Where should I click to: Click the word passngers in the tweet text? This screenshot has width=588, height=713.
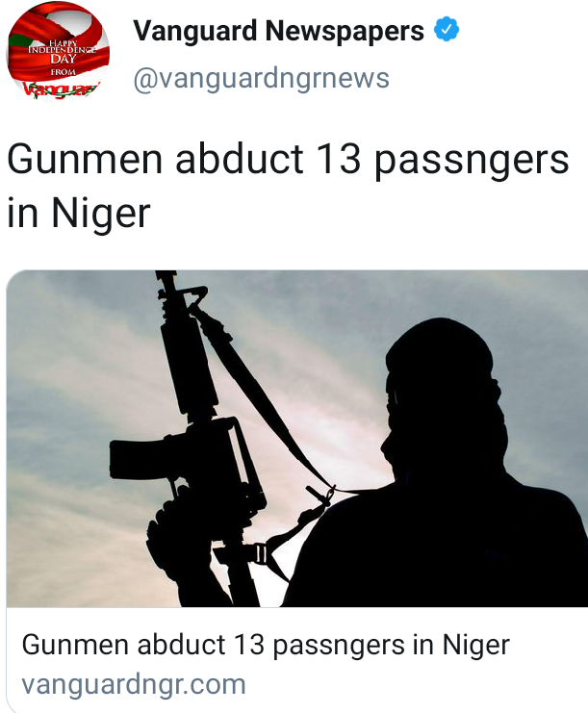pos(473,160)
